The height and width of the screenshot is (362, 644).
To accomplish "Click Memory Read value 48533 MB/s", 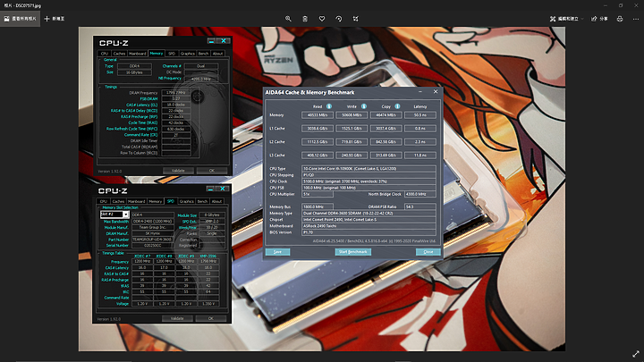I will click(318, 115).
